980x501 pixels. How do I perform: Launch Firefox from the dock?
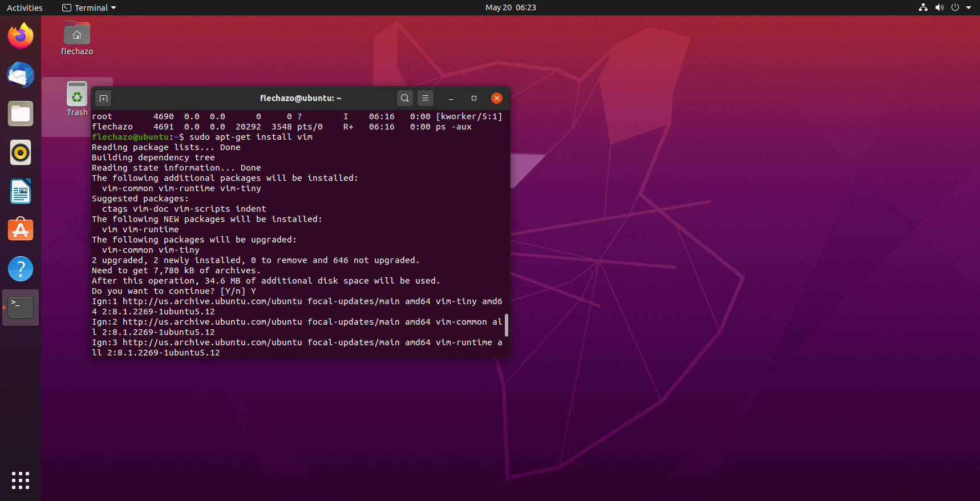(21, 37)
